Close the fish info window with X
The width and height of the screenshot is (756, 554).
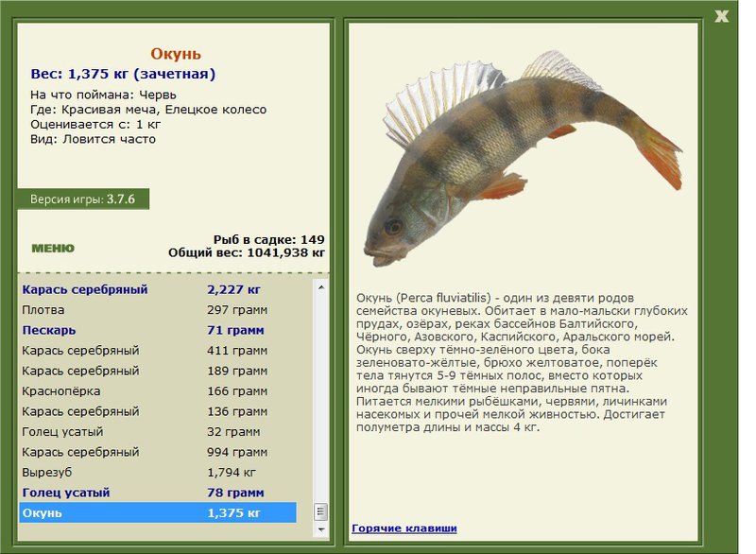click(x=721, y=16)
